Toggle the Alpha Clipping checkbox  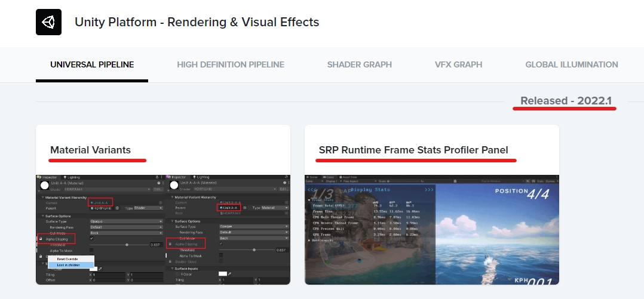click(x=91, y=239)
